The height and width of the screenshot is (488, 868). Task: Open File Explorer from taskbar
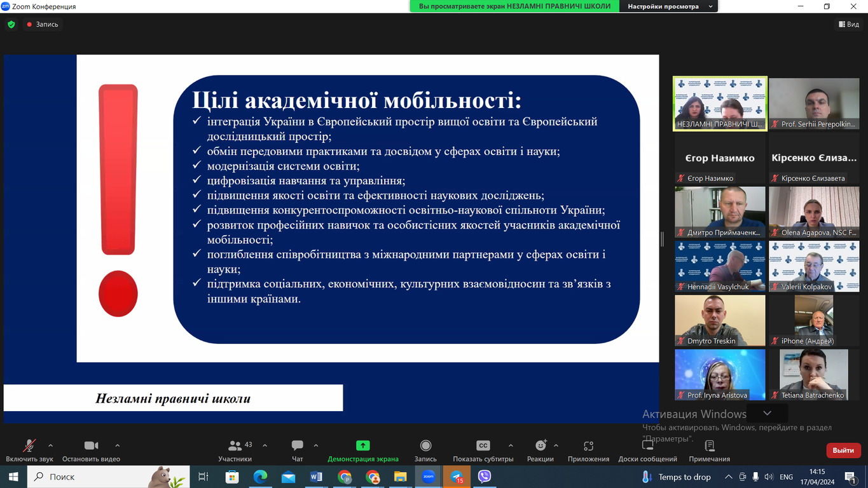(x=401, y=477)
